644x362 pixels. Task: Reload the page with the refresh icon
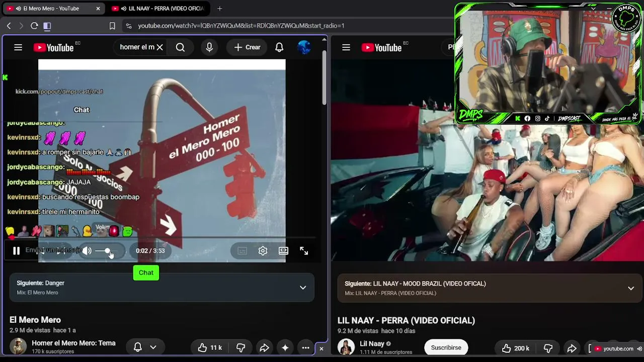[34, 26]
